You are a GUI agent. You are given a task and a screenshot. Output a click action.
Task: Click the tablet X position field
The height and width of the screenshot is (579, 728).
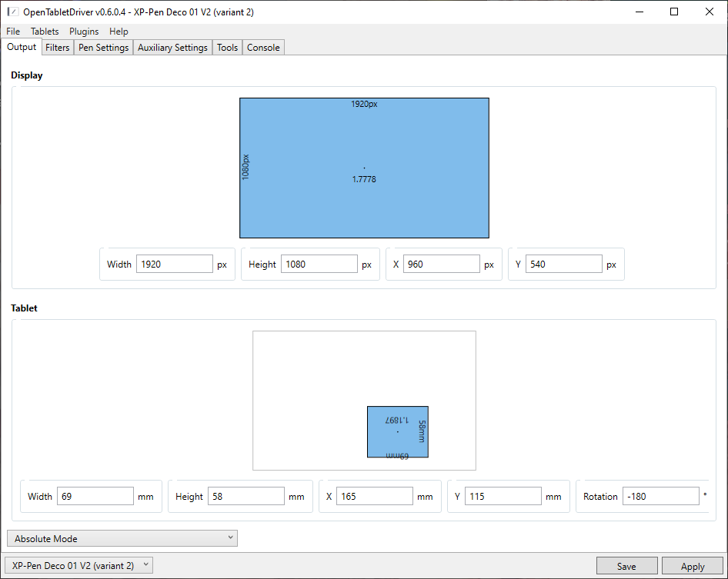tap(374, 496)
